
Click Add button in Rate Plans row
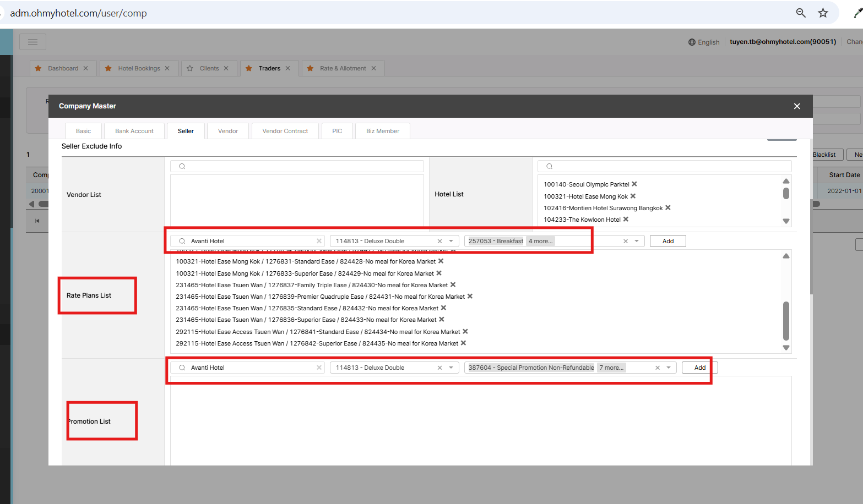click(667, 241)
